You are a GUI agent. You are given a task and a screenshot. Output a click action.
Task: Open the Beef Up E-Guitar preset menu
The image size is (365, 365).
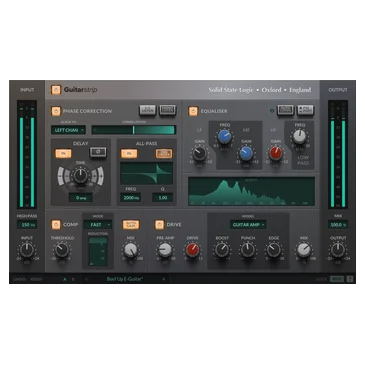125,279
